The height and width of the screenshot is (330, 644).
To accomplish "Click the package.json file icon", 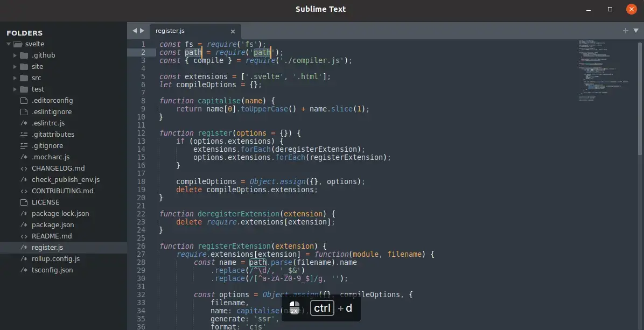I will pos(24,225).
